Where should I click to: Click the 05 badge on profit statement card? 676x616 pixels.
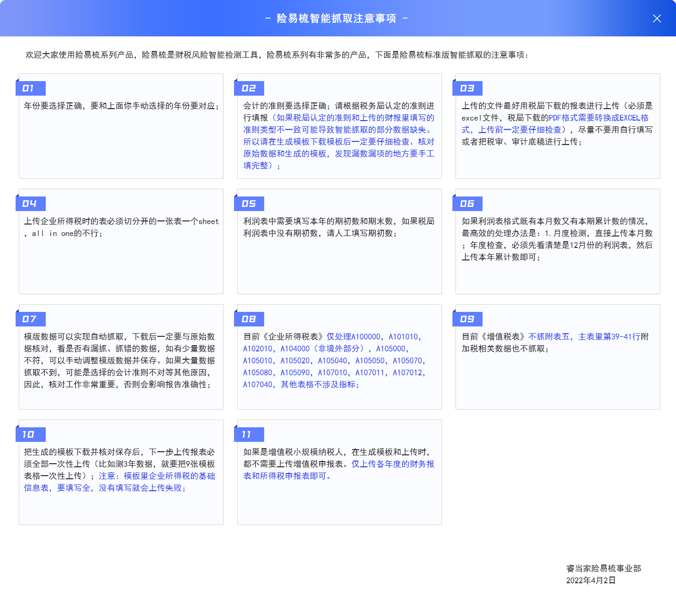250,204
